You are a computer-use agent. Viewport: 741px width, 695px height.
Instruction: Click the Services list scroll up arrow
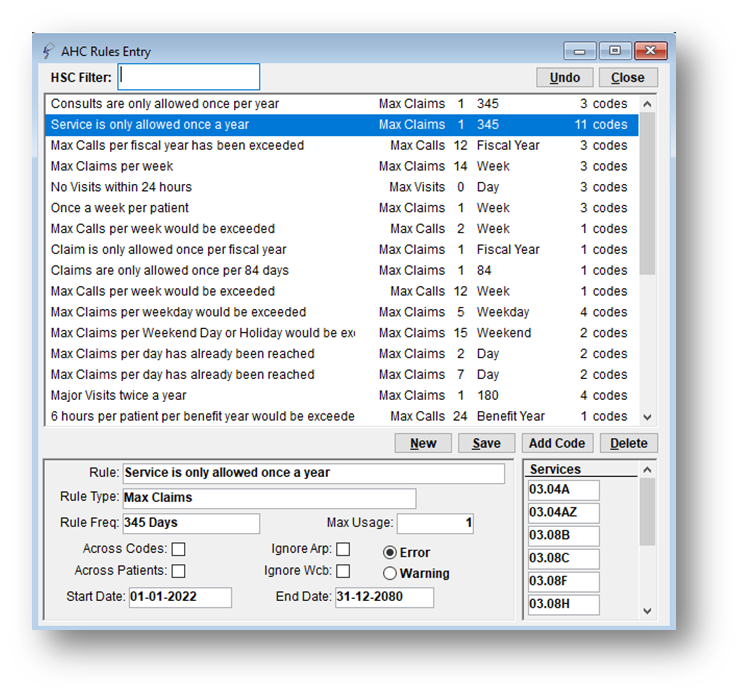647,470
